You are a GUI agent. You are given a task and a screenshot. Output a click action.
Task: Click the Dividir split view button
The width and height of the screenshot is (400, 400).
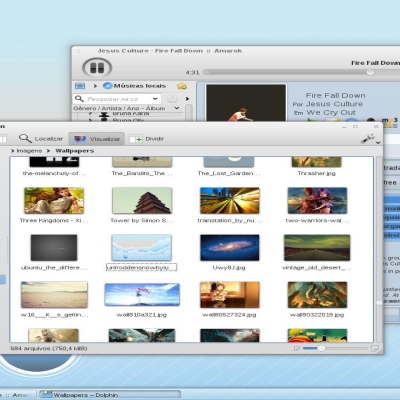(147, 139)
